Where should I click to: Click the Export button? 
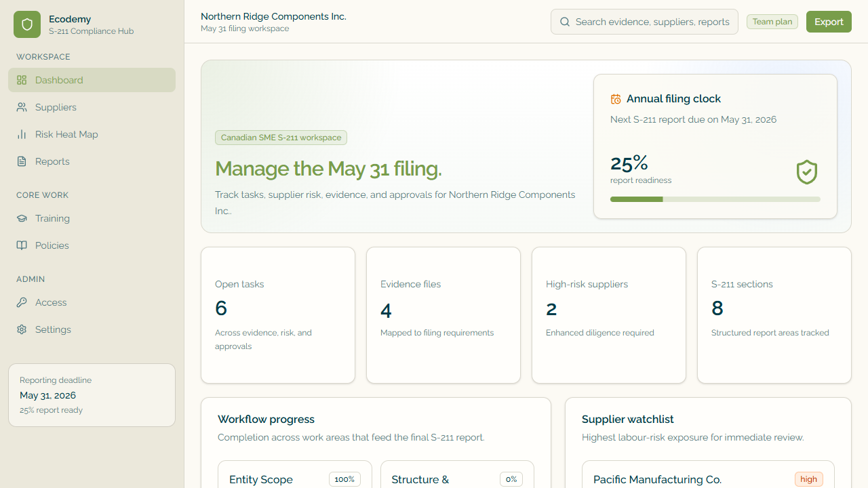[x=829, y=22]
